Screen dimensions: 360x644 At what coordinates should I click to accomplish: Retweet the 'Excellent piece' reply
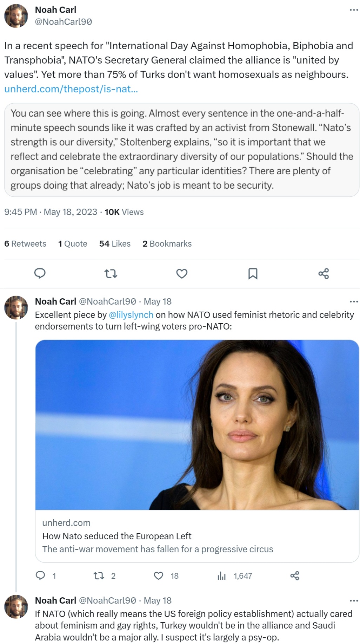[x=99, y=575]
